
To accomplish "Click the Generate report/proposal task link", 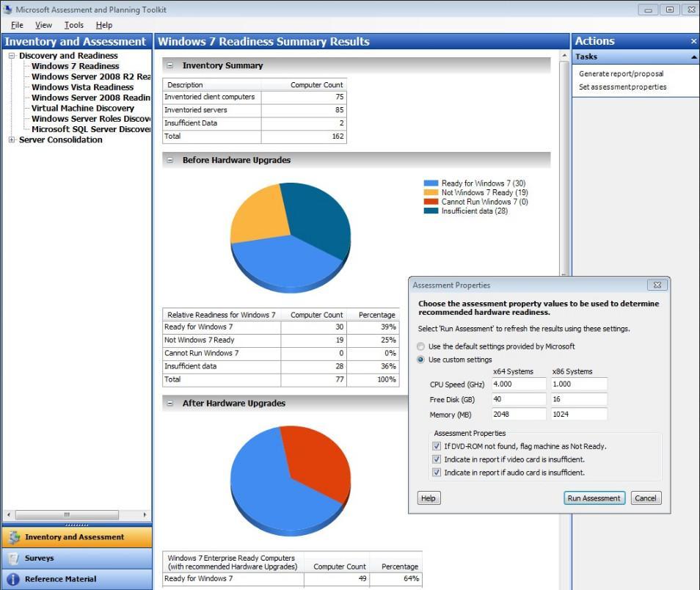I will [620, 73].
